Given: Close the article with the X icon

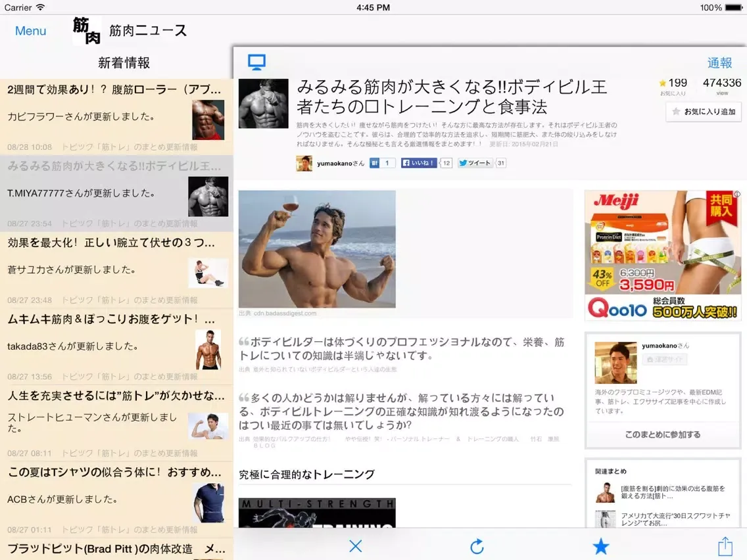Looking at the screenshot, I should pos(356,546).
